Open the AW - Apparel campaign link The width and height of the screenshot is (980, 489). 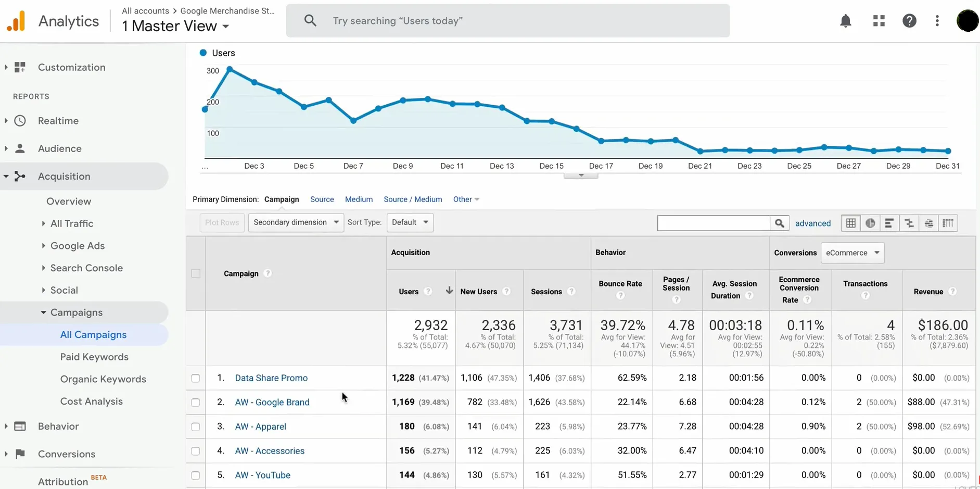tap(260, 427)
